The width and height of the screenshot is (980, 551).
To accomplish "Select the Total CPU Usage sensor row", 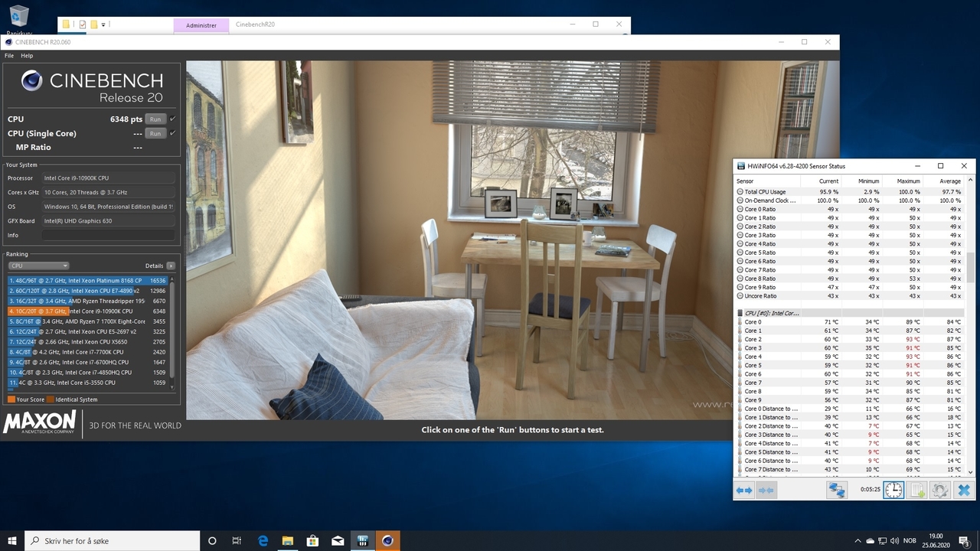I will pyautogui.click(x=850, y=191).
